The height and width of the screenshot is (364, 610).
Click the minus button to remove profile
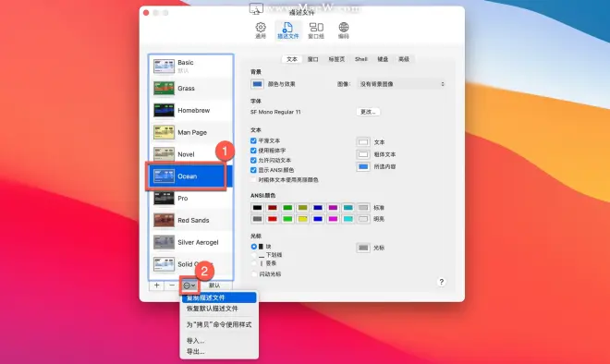pos(172,285)
